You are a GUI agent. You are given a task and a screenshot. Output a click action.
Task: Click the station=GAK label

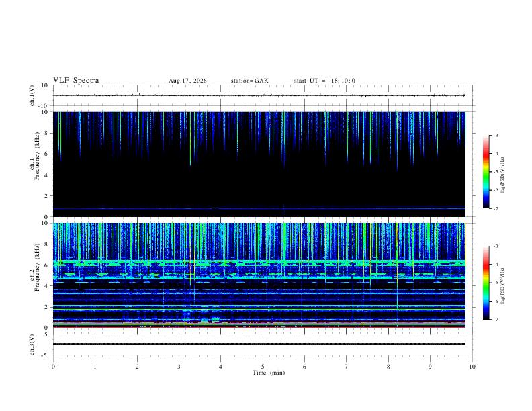point(249,81)
